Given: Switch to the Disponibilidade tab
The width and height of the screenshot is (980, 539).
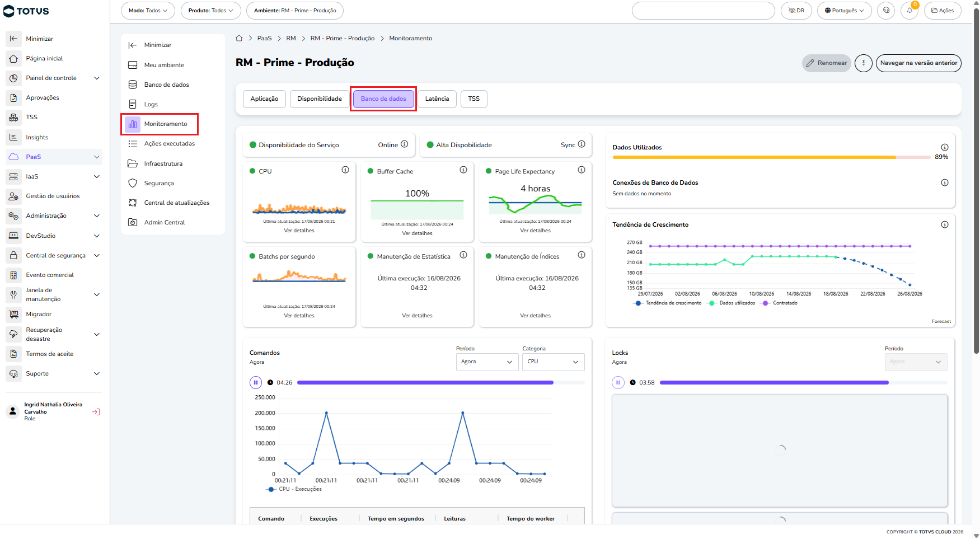Looking at the screenshot, I should click(x=320, y=99).
